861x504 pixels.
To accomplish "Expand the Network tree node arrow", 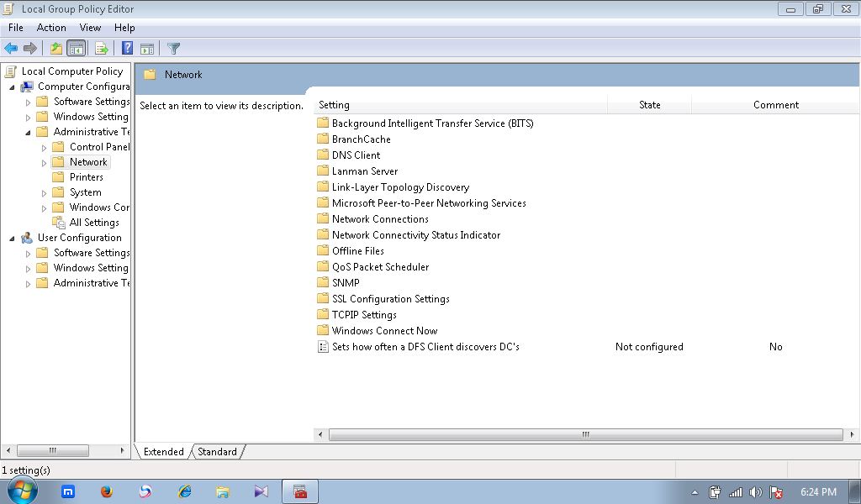I will click(x=44, y=163).
